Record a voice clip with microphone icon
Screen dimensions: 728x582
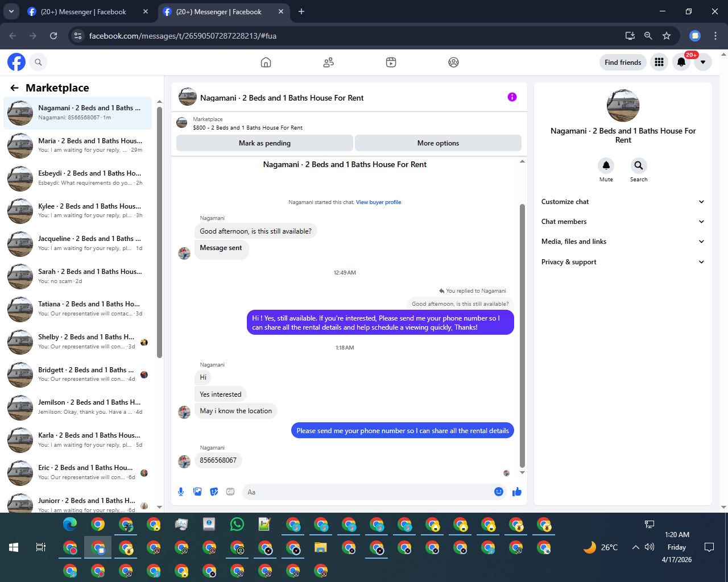tap(181, 492)
